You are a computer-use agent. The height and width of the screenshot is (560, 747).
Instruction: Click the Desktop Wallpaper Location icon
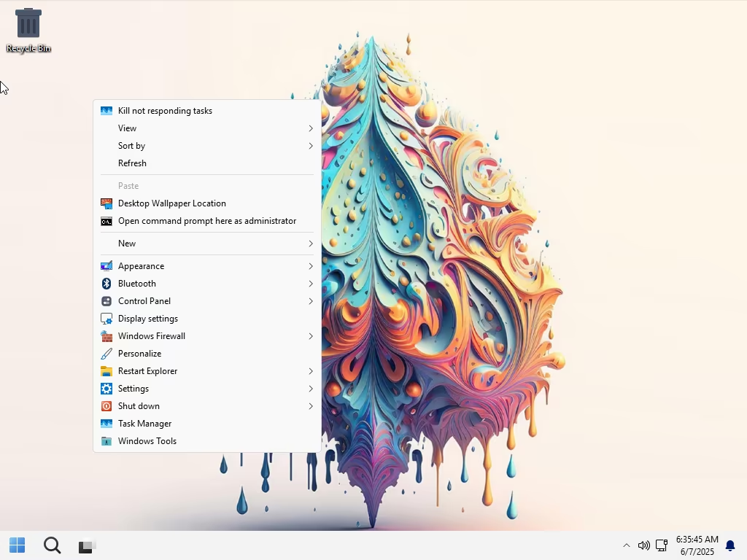107,203
